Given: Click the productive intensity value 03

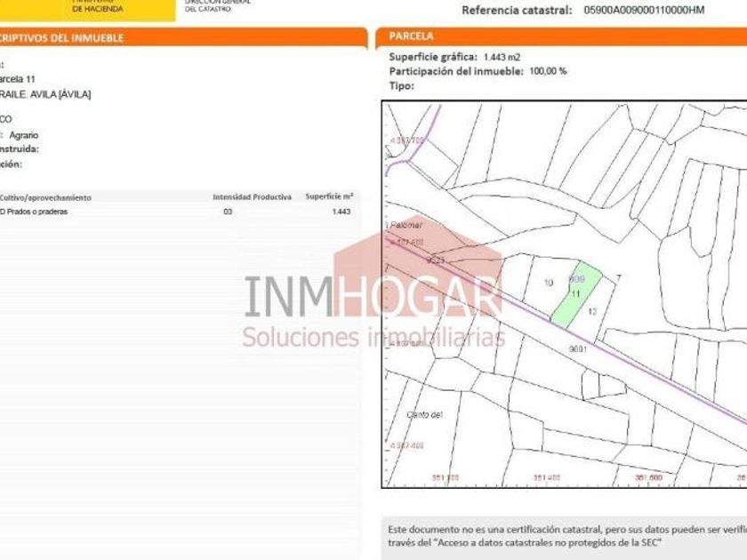Looking at the screenshot, I should pyautogui.click(x=228, y=212).
